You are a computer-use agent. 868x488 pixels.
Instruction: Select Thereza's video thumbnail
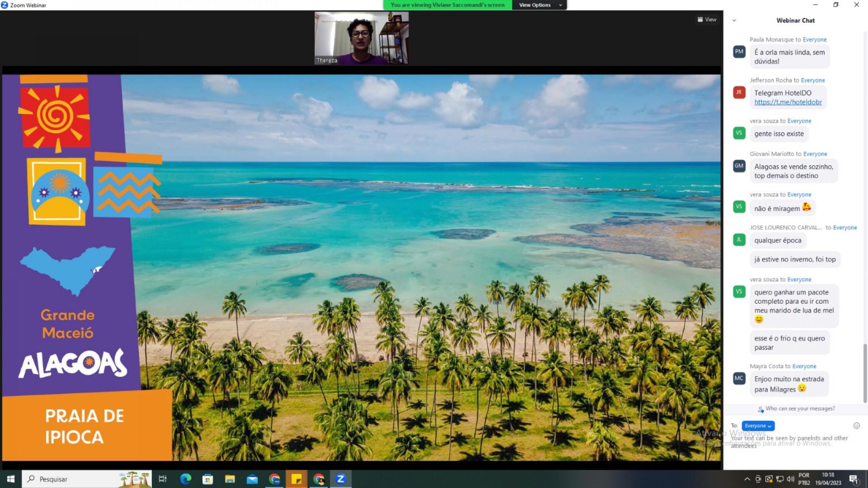tap(361, 38)
